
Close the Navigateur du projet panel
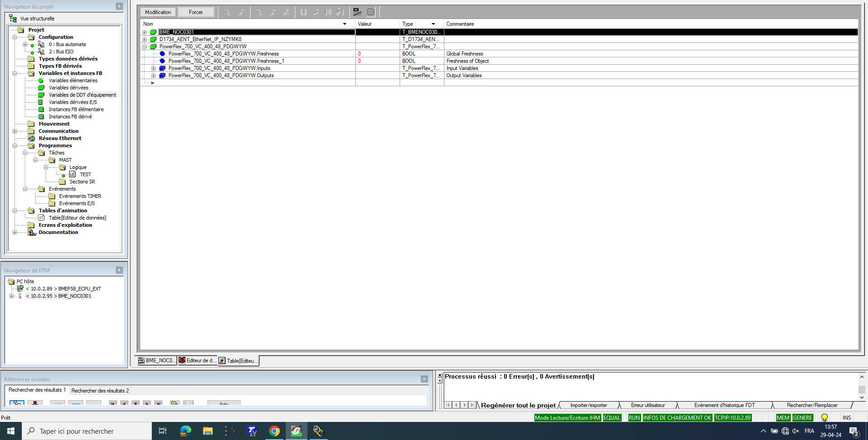119,6
